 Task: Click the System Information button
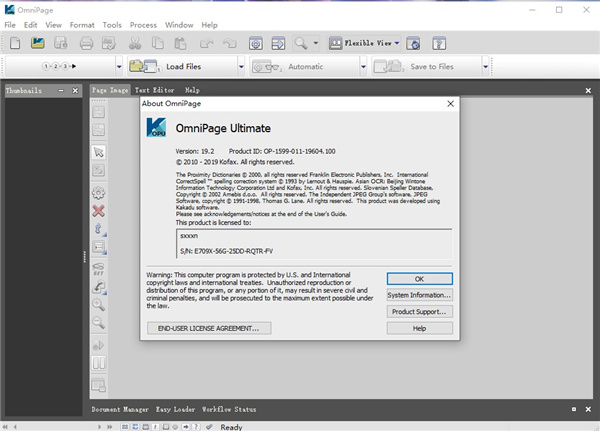point(419,295)
